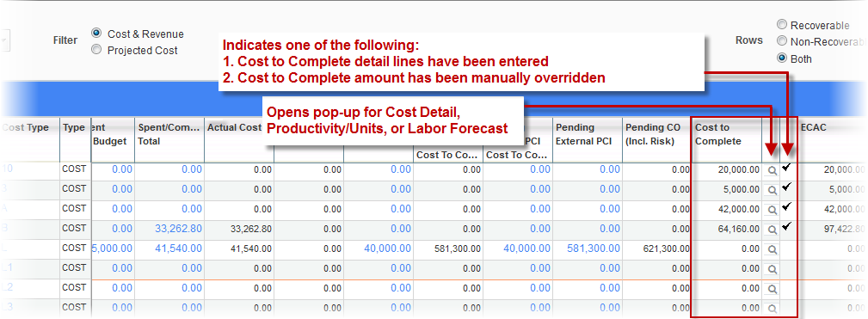Choose Non-Recoverable rows option
The image size is (868, 319).
click(782, 41)
